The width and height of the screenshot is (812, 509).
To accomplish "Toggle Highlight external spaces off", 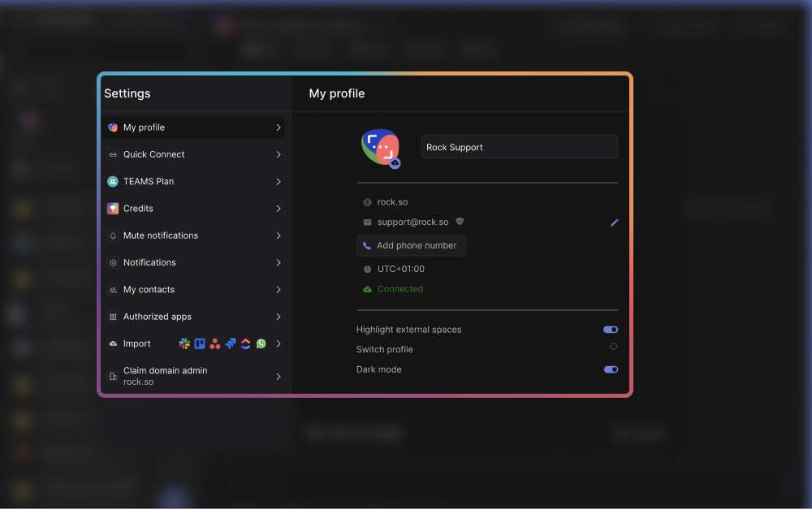I will [x=611, y=330].
